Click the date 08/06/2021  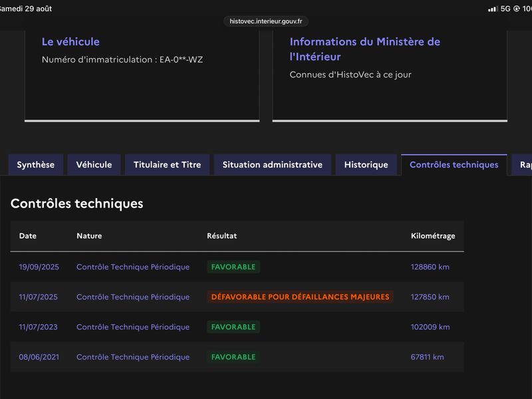39,357
